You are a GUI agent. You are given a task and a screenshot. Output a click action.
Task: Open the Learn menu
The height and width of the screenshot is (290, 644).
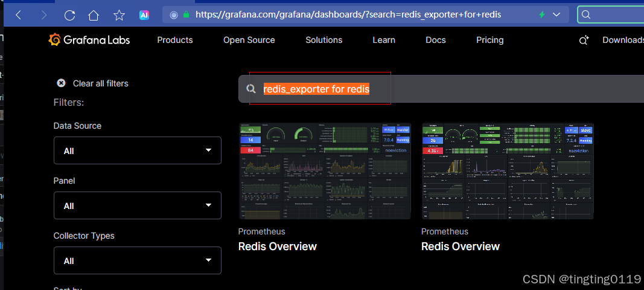pyautogui.click(x=384, y=40)
